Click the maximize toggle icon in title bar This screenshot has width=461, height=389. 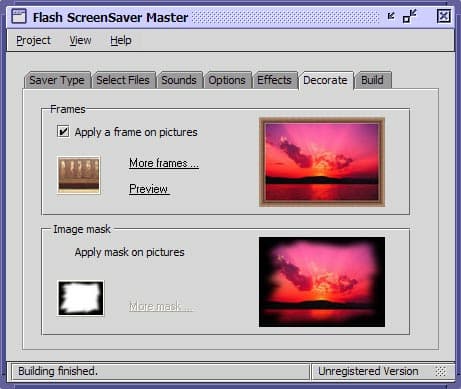[x=410, y=16]
